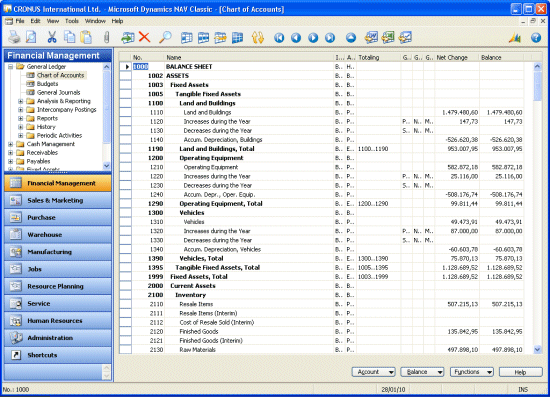Open the Purchase module
This screenshot has width=550, height=397.
point(58,217)
